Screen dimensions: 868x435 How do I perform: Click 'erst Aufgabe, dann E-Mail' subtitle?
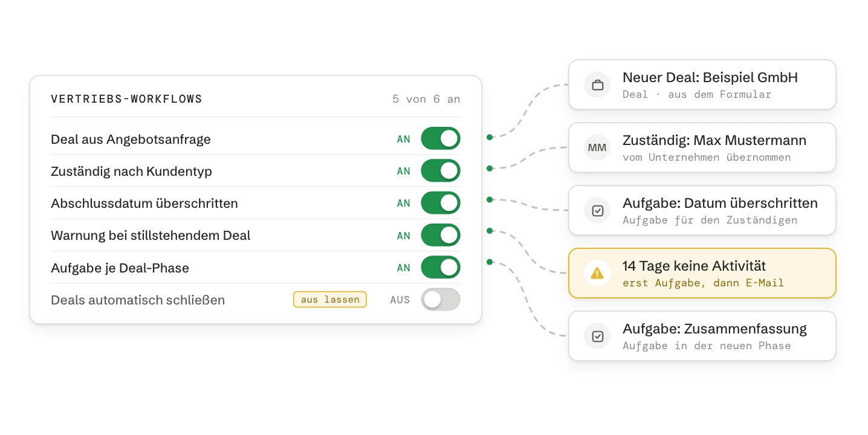pyautogui.click(x=703, y=283)
